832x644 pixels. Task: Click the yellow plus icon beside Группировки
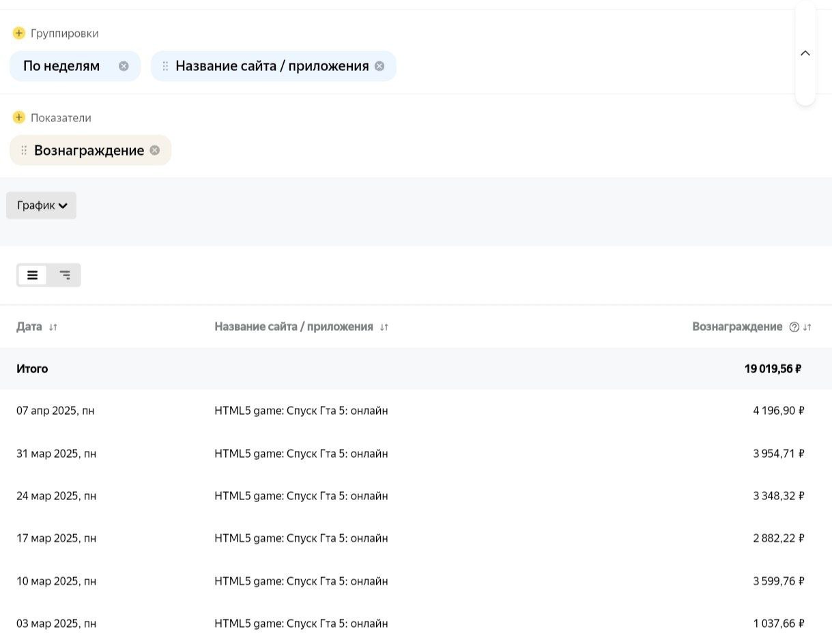point(19,33)
